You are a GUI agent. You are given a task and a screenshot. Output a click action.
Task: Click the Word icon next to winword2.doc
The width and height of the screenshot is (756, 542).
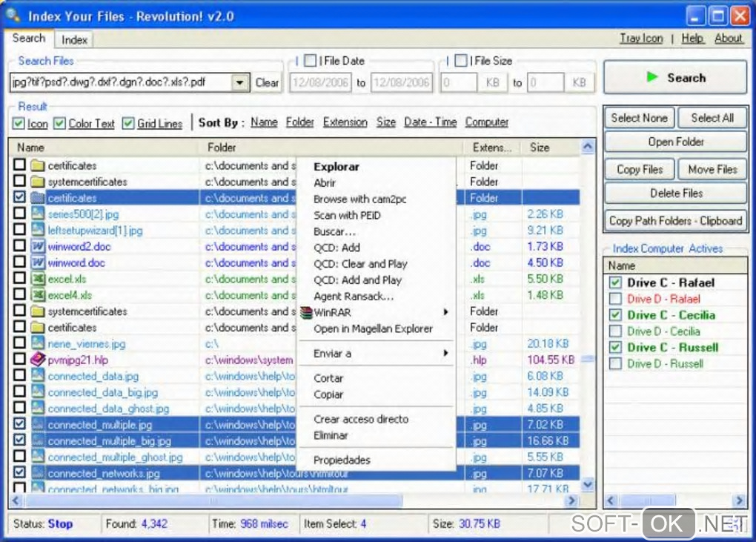tap(38, 246)
